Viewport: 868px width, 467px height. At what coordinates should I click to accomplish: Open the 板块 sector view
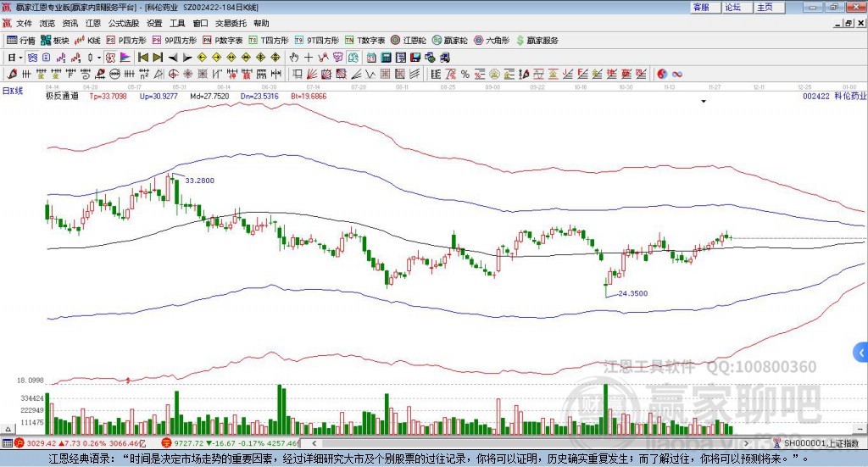click(x=55, y=41)
